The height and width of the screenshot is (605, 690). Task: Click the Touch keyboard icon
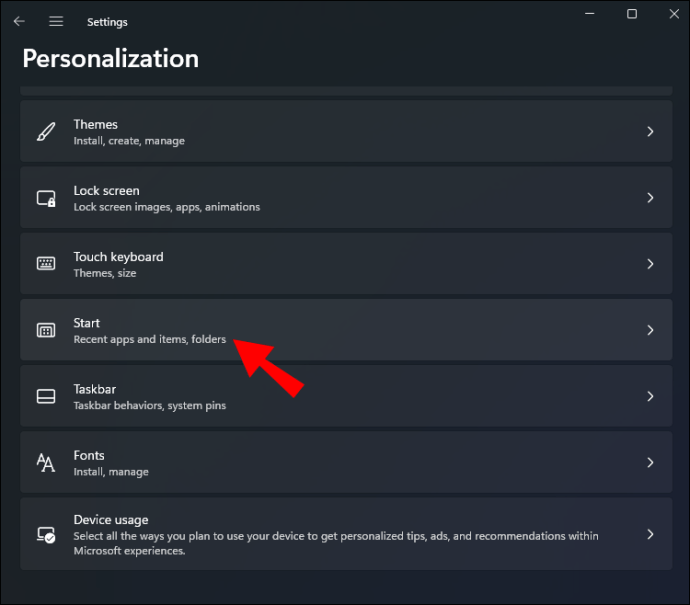tap(46, 264)
